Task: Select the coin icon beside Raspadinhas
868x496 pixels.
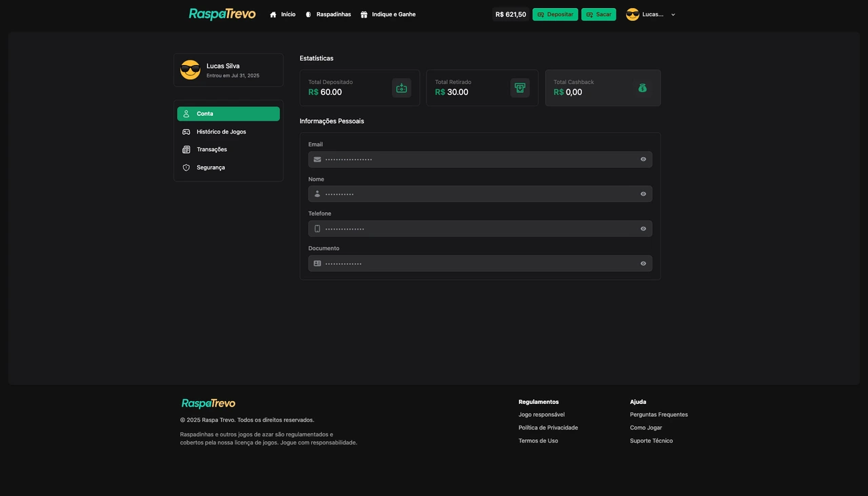Action: [307, 14]
